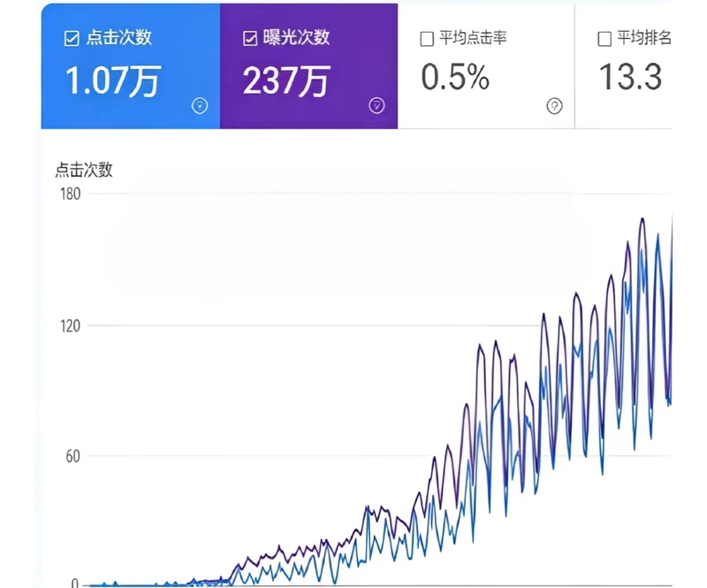Open the help tooltip on 曝光次数 card

[x=375, y=105]
